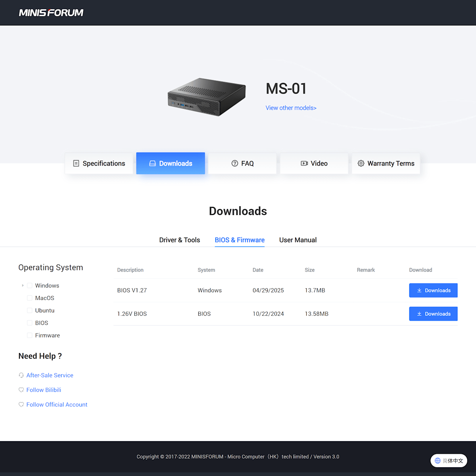Click the FAQ question mark icon
476x476 pixels.
[x=235, y=163]
